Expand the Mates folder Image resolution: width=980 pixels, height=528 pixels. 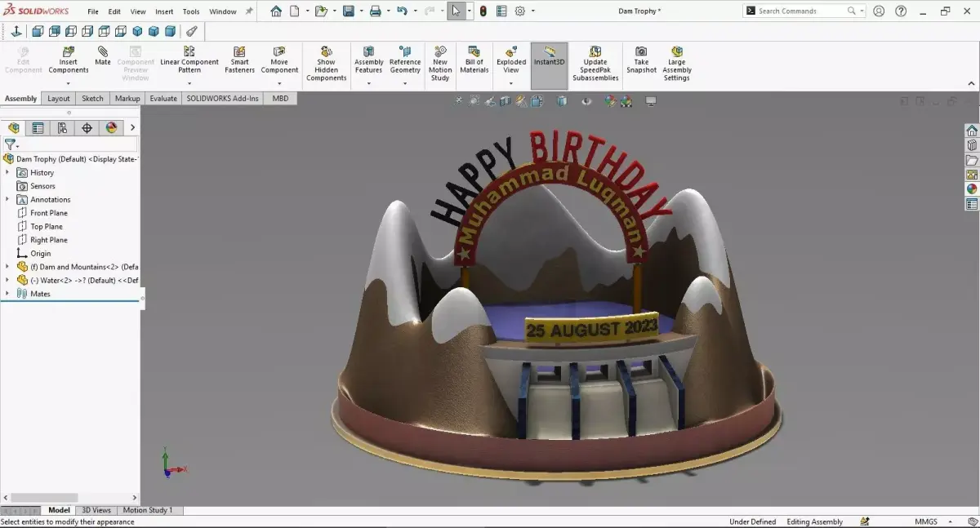7,294
